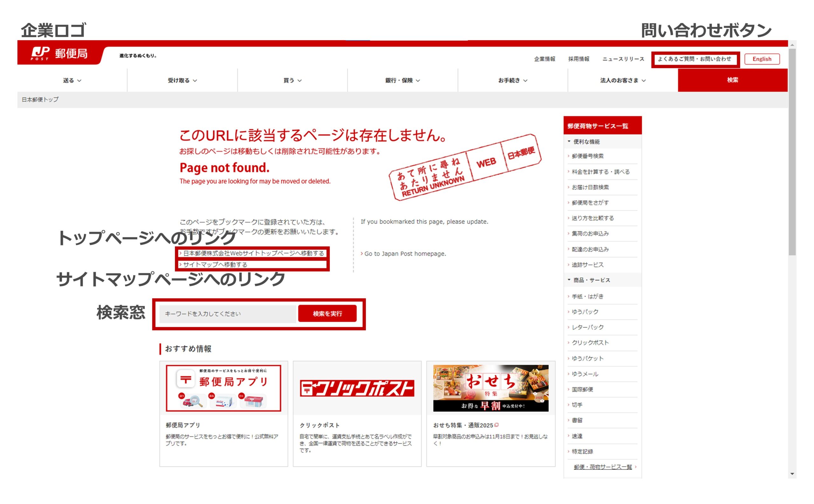This screenshot has width=814, height=504.
Task: Open 郵便局をさがす sidebar link
Action: pyautogui.click(x=590, y=203)
